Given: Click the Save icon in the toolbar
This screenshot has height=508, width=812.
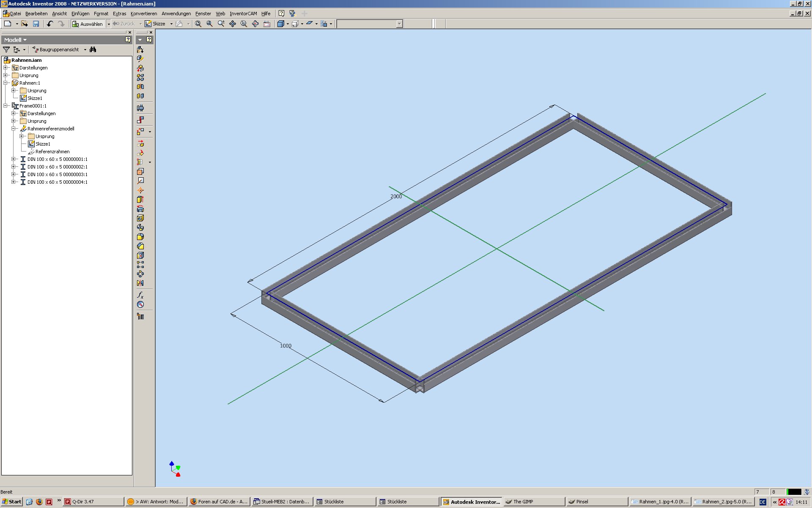Looking at the screenshot, I should (36, 24).
